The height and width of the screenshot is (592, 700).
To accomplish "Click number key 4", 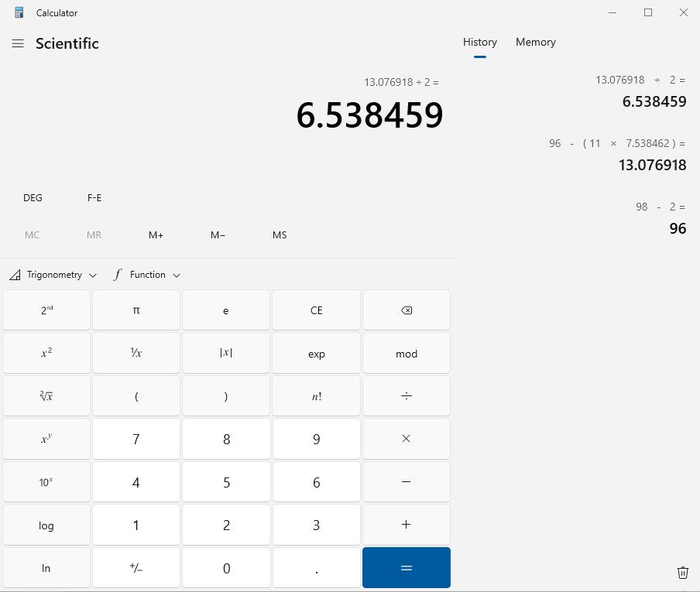I will 136,482.
